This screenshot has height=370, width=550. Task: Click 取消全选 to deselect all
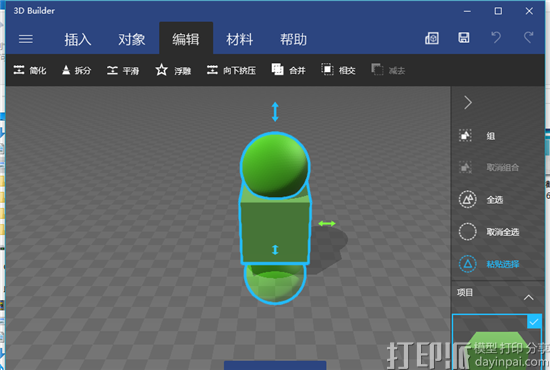489,232
